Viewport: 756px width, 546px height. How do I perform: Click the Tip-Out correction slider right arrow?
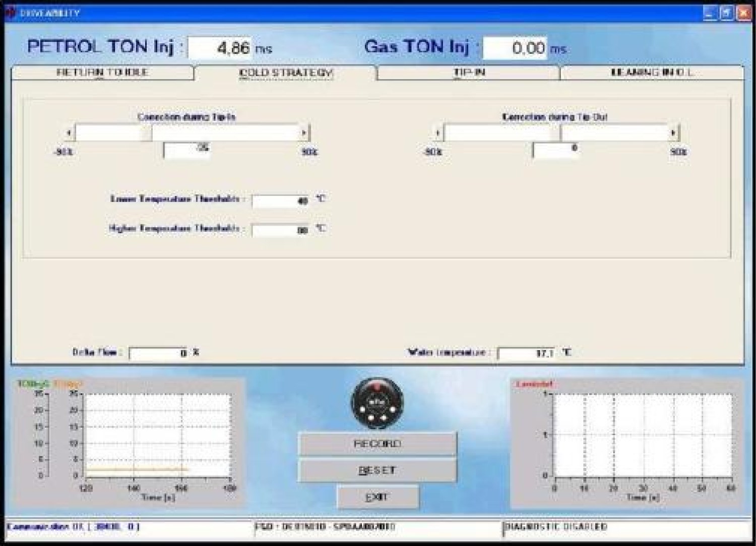tap(673, 133)
